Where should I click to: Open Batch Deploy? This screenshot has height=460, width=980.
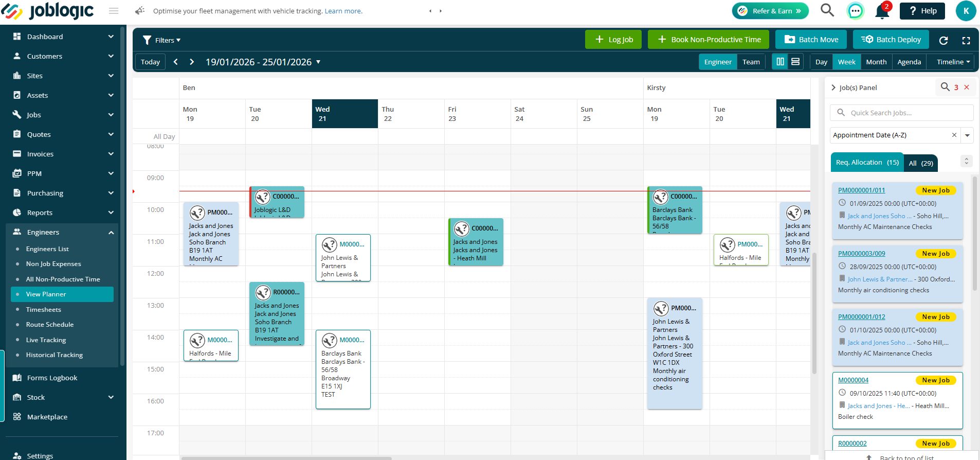click(x=891, y=40)
